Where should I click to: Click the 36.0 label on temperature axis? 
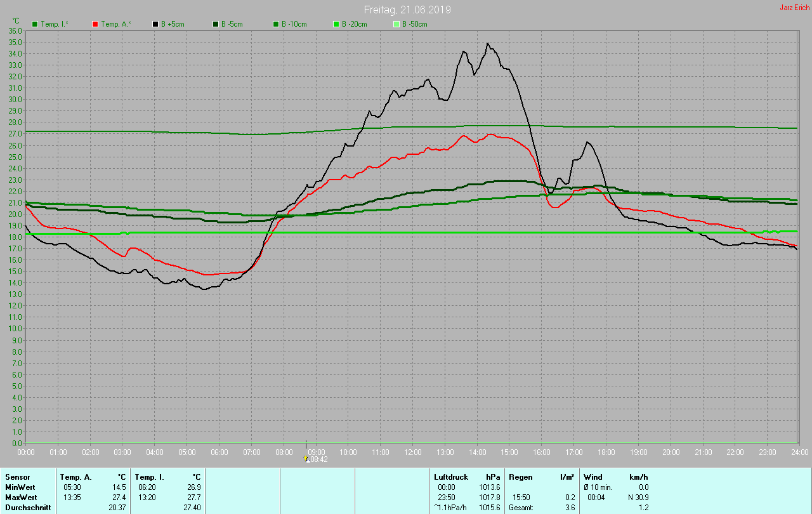point(15,30)
